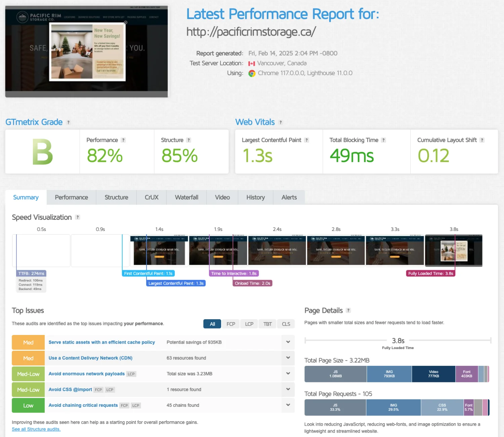Image resolution: width=504 pixels, height=437 pixels.
Task: Switch the issues filter to CLS
Action: (x=286, y=324)
